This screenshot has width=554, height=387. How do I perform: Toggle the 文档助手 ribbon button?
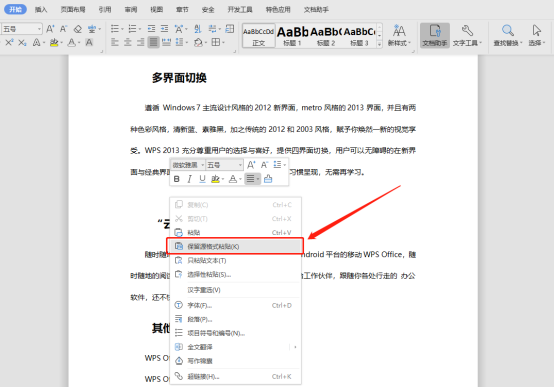[435, 35]
